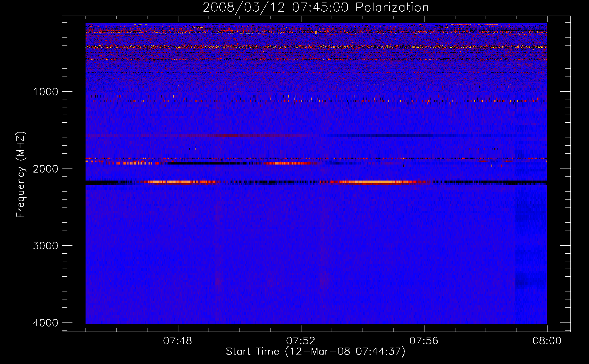This screenshot has height=364, width=589.
Task: Click the 07:48 time tick label
Action: 178,341
